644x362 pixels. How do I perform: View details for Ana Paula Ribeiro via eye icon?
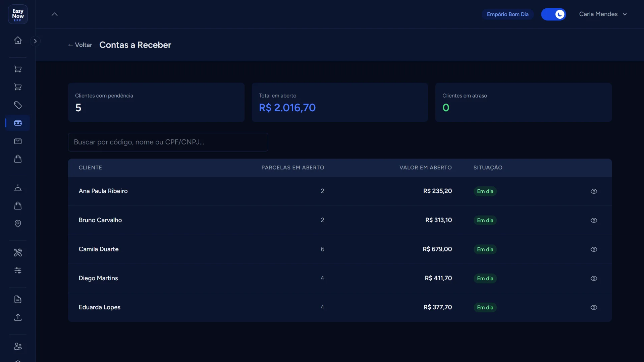594,191
